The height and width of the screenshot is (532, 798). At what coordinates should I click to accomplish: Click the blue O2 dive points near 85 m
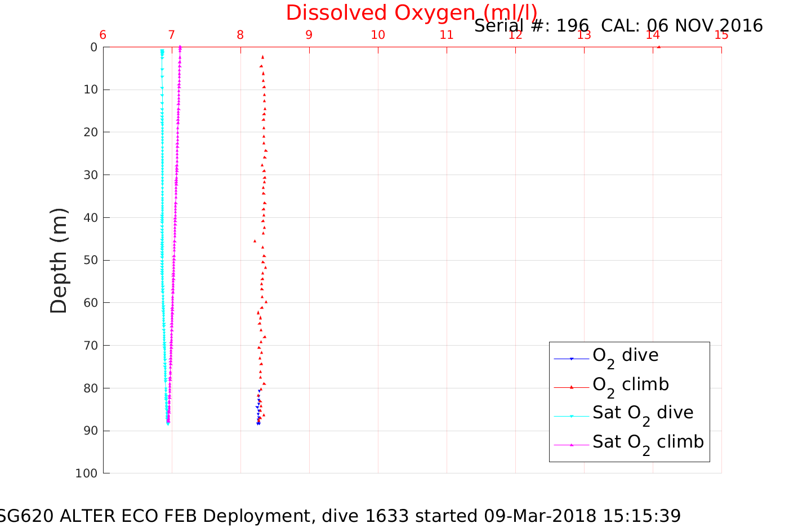(x=258, y=406)
